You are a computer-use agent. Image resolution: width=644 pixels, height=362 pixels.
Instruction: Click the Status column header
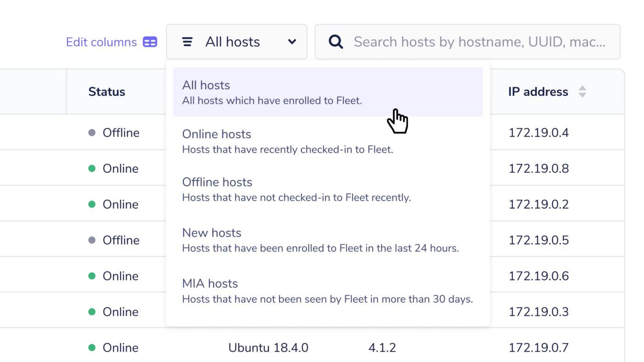pos(107,92)
